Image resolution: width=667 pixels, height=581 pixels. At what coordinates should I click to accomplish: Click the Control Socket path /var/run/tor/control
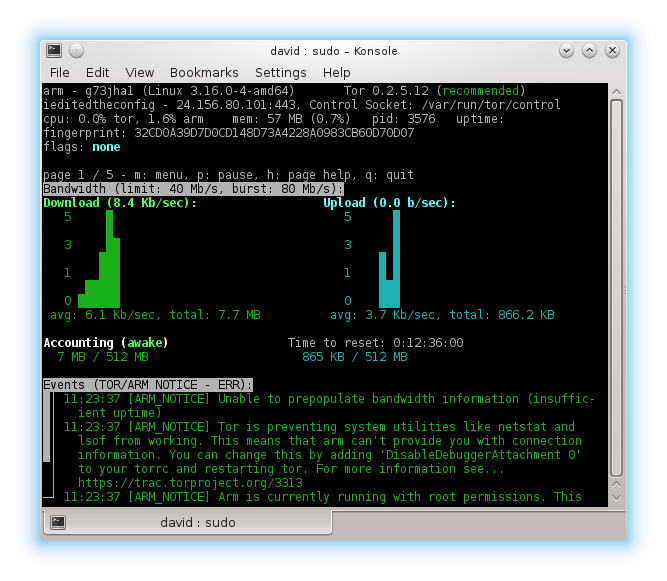click(x=491, y=105)
